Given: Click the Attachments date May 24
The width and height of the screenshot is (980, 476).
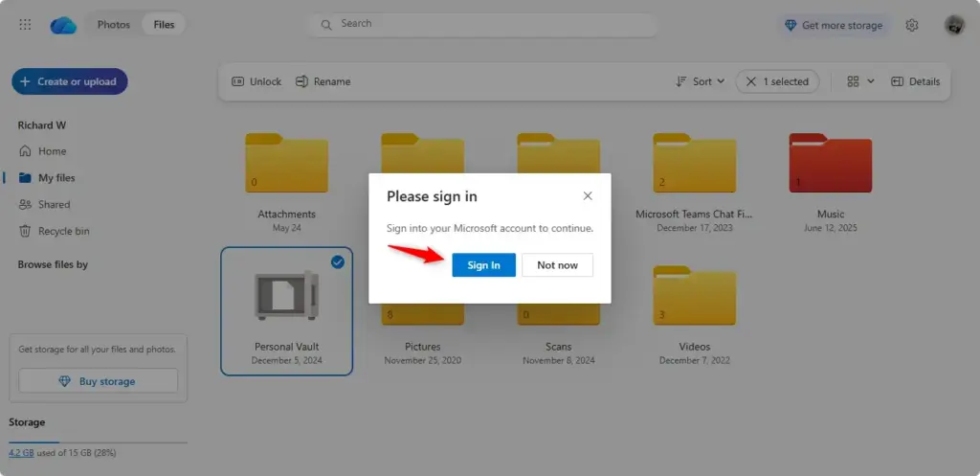Looking at the screenshot, I should coord(287,228).
